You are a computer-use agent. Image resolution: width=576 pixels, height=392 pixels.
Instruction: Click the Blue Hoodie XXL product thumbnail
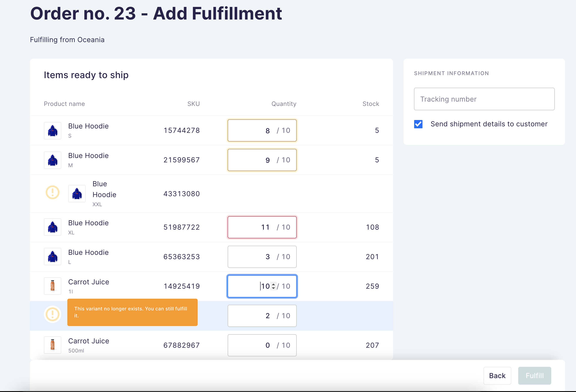click(x=77, y=194)
